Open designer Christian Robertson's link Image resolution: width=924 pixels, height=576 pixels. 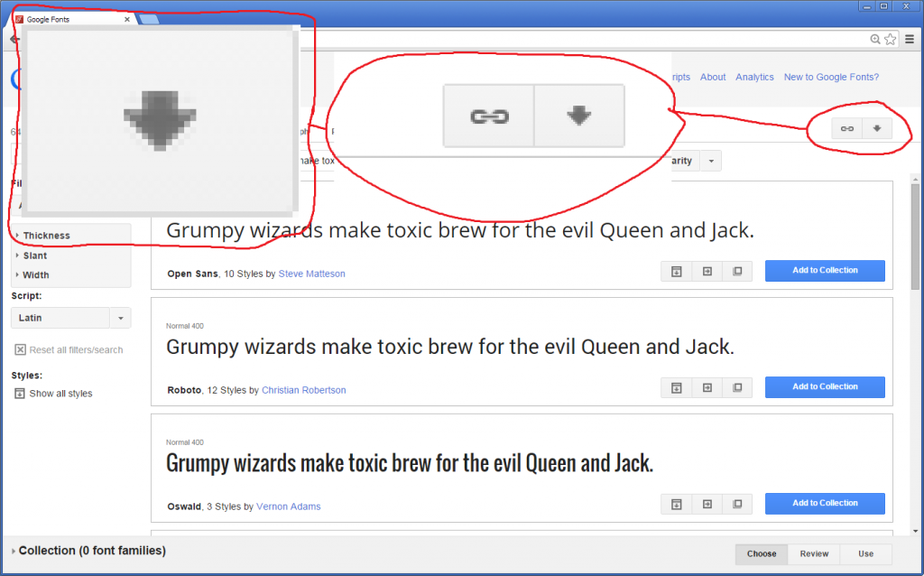[303, 390]
